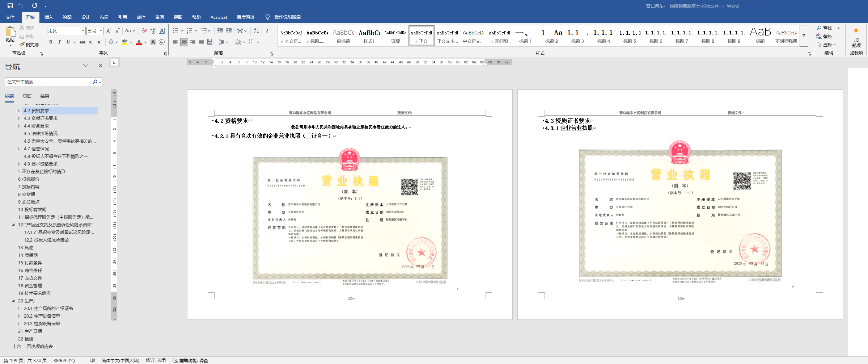This screenshot has height=364, width=868.
Task: Click the business license image on page 199
Action: pos(350,217)
